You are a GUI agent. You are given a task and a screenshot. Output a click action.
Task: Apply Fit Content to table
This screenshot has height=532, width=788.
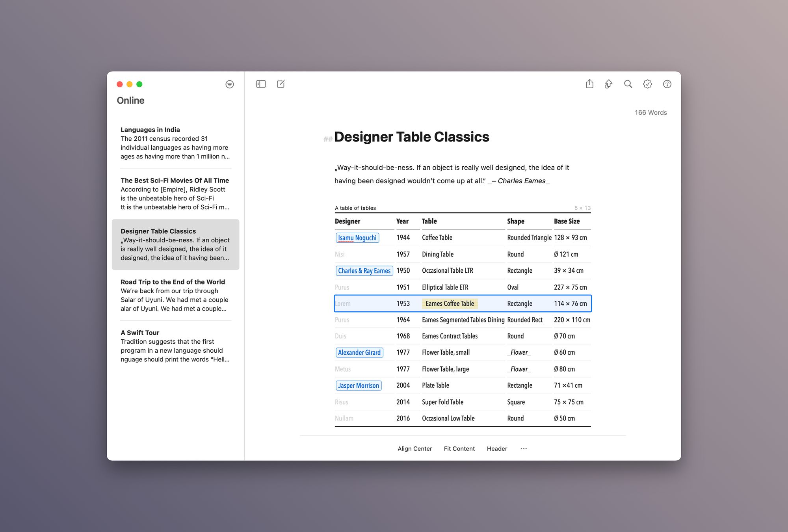click(459, 448)
